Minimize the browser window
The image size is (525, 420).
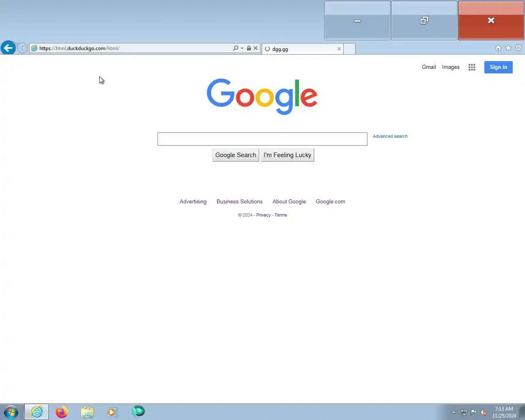[357, 21]
